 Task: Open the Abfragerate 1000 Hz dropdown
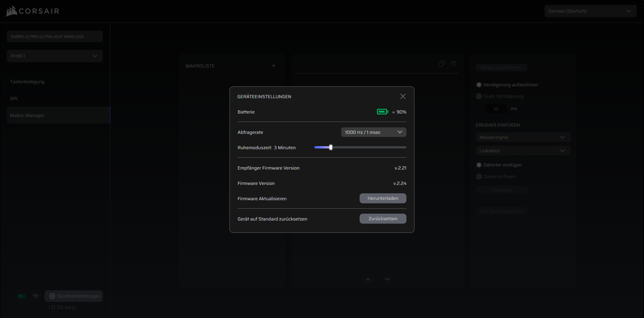coord(373,132)
